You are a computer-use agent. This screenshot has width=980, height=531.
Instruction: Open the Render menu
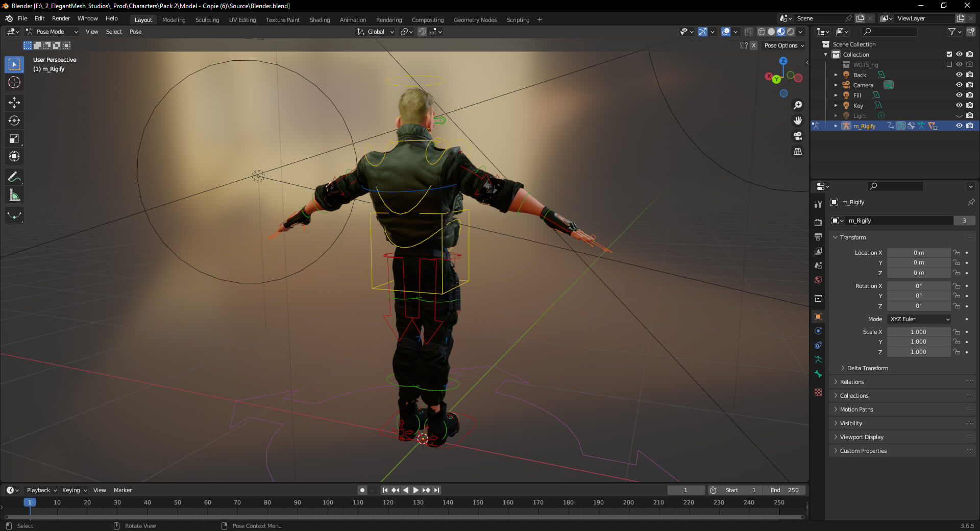[x=61, y=18]
